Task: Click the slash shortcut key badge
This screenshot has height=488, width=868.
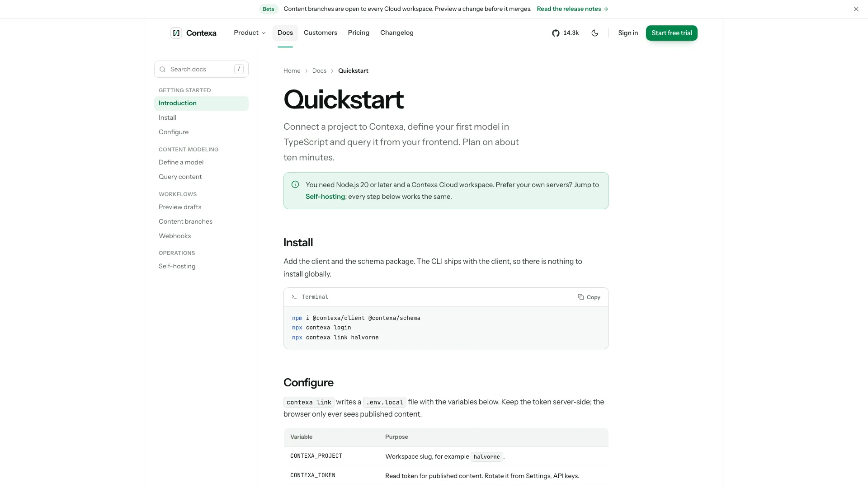Action: (x=239, y=69)
